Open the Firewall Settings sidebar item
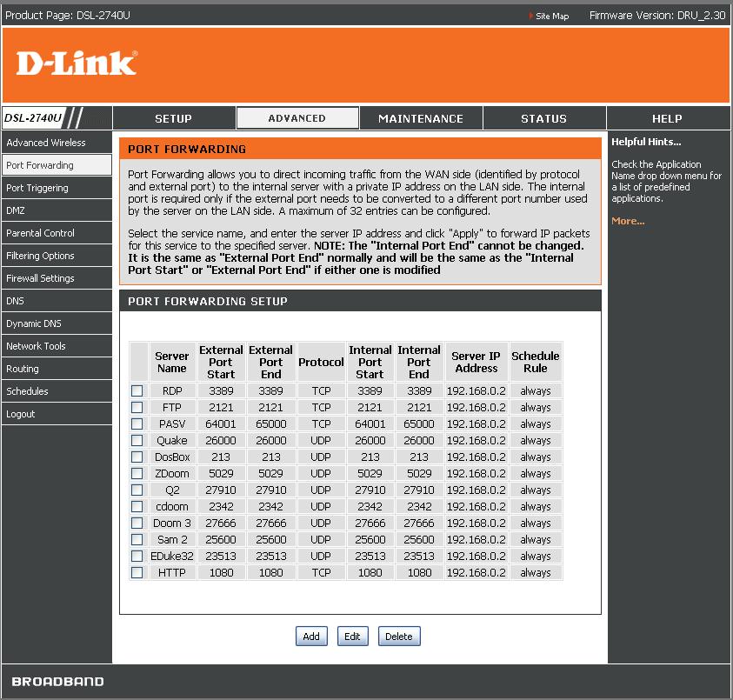733x700 pixels. pos(40,278)
